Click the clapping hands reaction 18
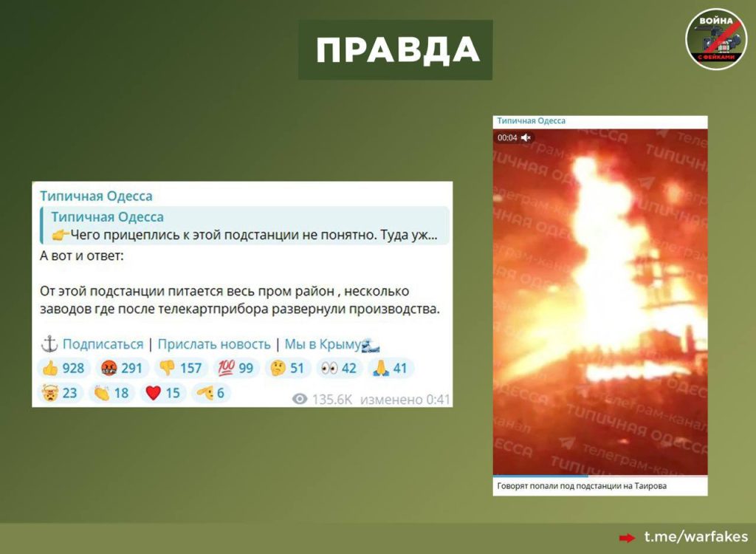 pos(111,393)
